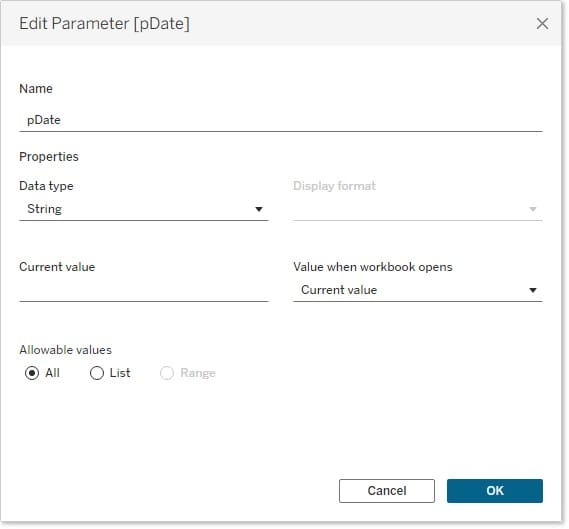Click the Data type label

46,186
